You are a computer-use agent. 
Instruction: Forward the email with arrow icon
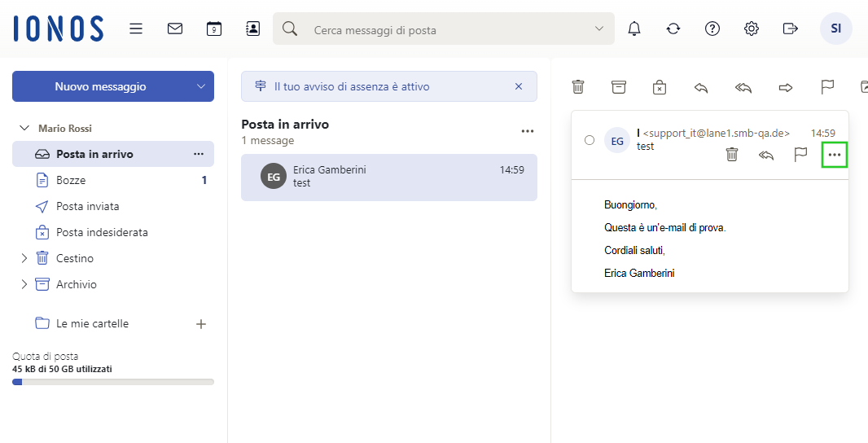786,87
